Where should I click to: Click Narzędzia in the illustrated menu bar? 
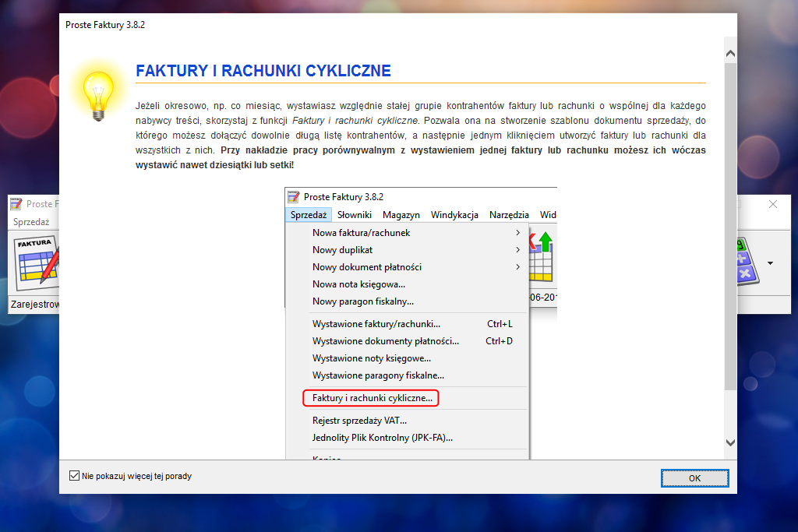pos(509,215)
